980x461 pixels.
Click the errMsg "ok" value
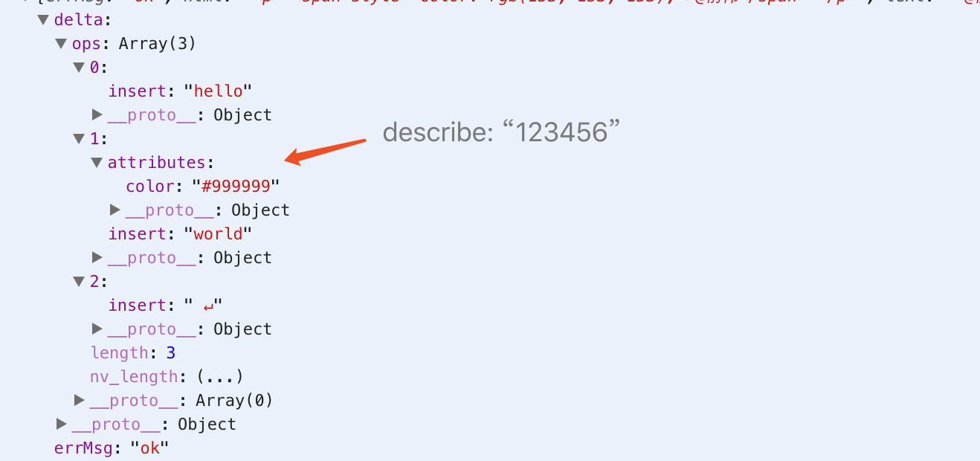[149, 448]
